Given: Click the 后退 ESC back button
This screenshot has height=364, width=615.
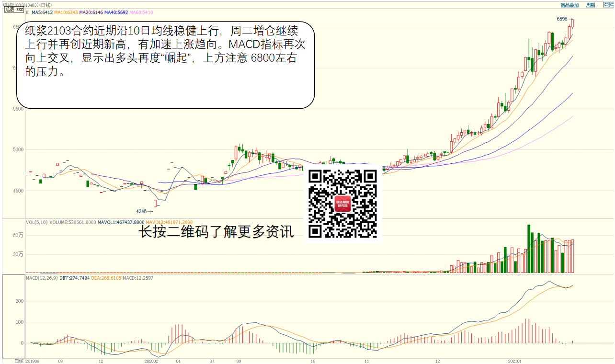Looking at the screenshot, I should 14,10.
